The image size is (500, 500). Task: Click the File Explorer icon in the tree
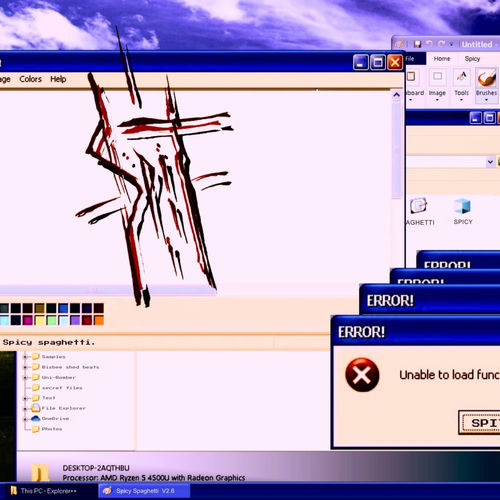pos(36,408)
